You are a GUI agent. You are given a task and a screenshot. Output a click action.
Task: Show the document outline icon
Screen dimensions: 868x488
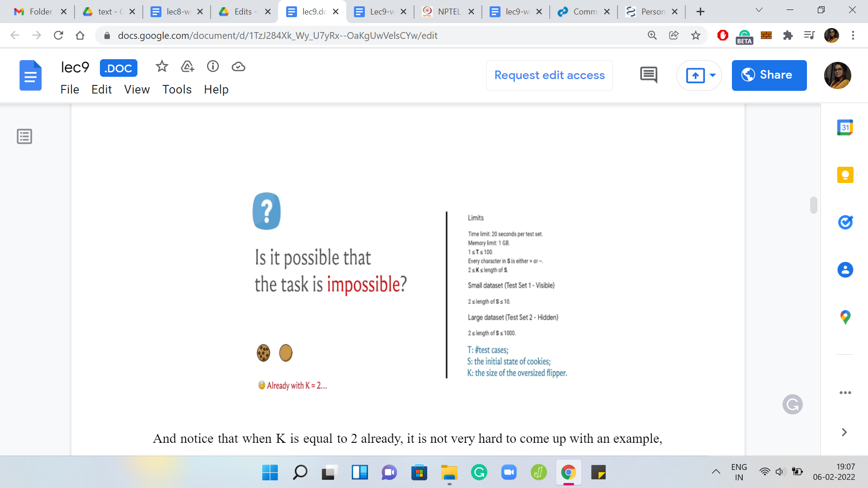pyautogui.click(x=24, y=136)
